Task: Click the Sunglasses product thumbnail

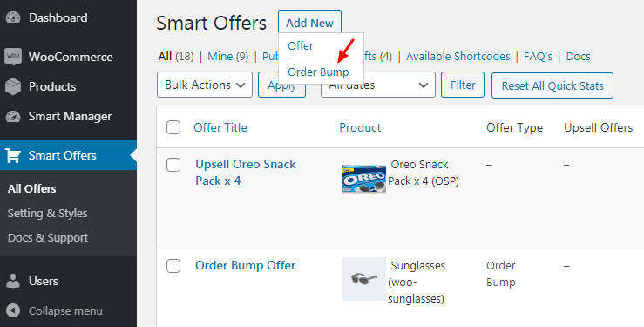Action: click(364, 279)
